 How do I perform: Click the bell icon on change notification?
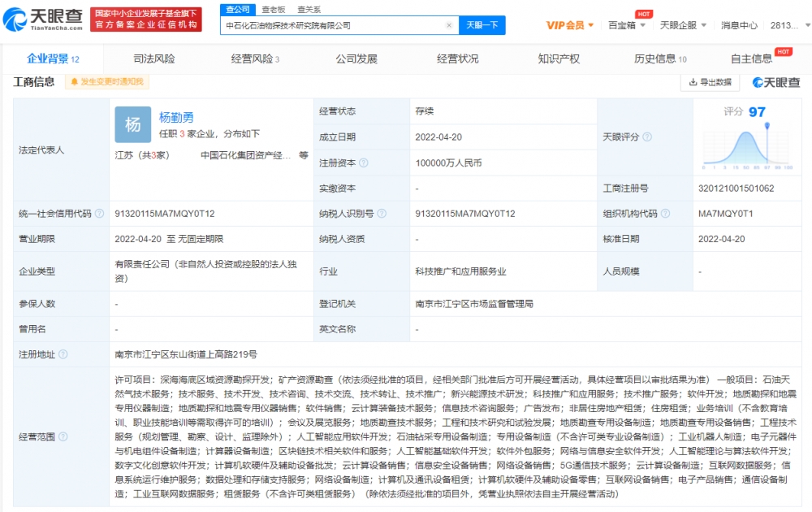point(74,82)
